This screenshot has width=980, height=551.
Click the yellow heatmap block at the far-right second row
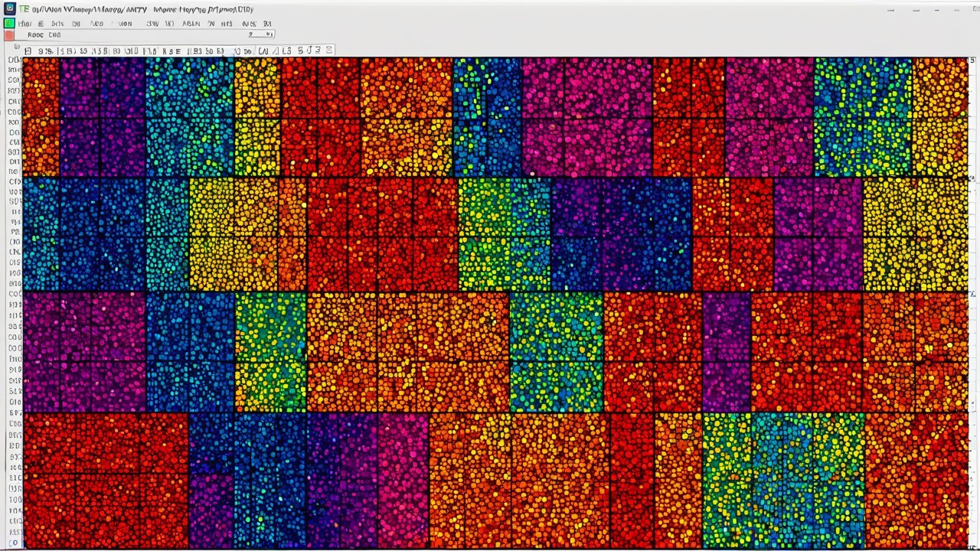pos(915,233)
